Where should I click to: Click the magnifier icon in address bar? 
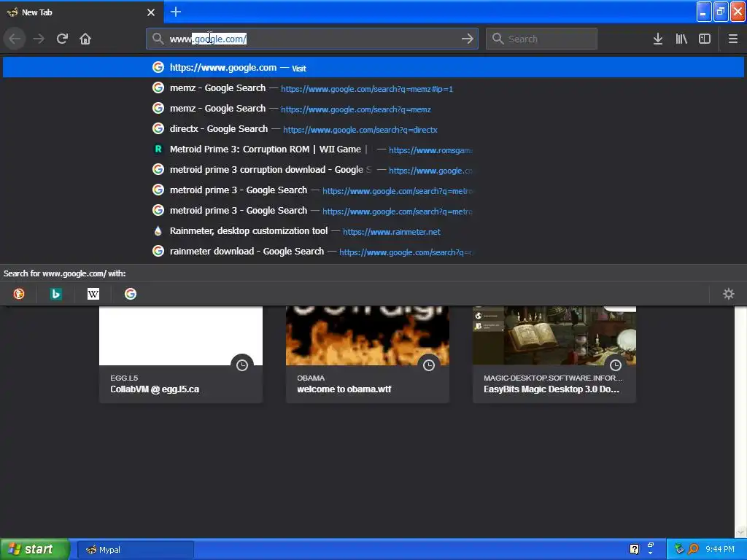pyautogui.click(x=158, y=39)
